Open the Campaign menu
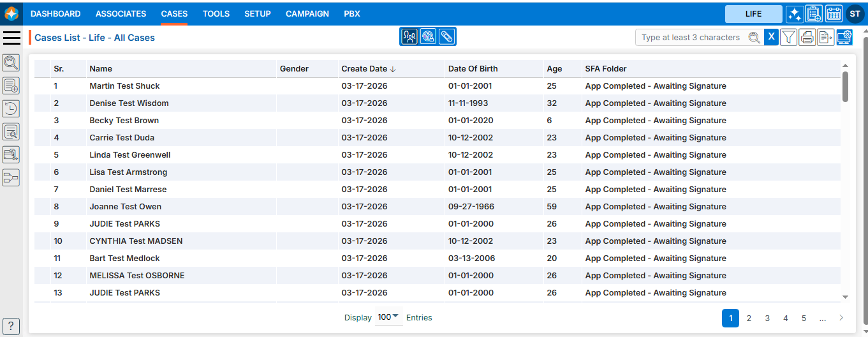The image size is (868, 337). click(307, 13)
